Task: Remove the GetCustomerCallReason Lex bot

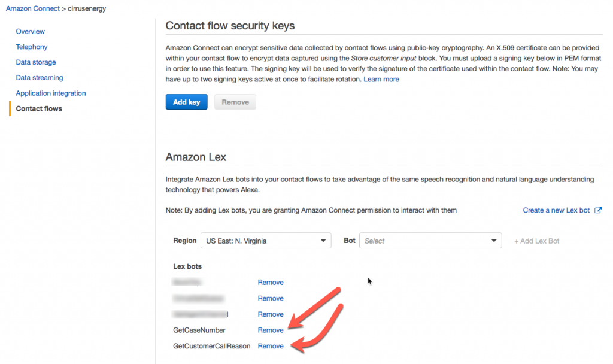Action: point(271,347)
